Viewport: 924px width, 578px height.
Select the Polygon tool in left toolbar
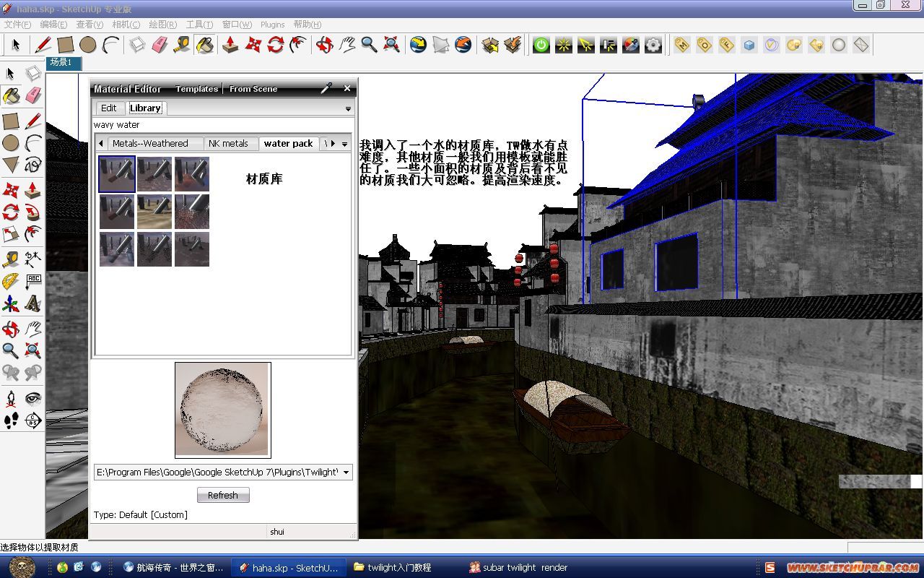coord(11,165)
